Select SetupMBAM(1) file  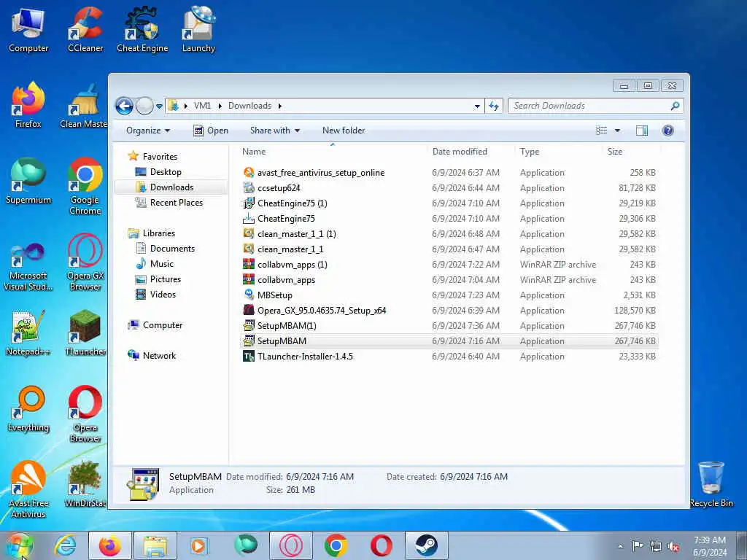[449, 326]
